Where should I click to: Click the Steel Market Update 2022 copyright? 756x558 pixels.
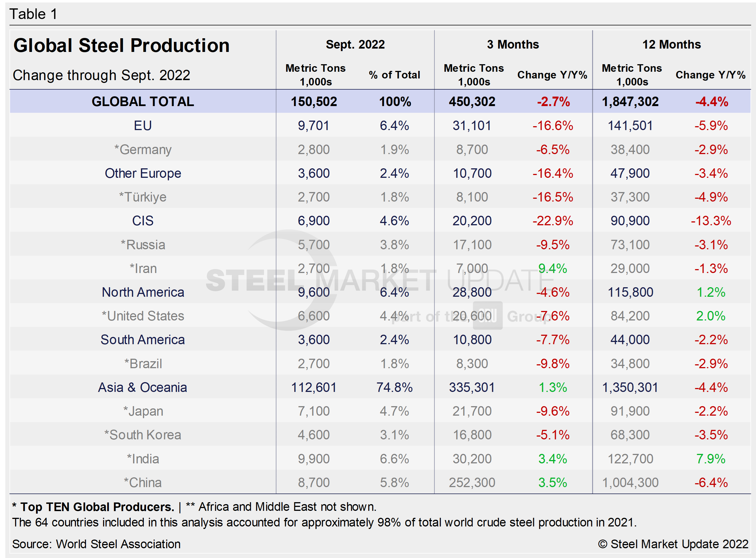(674, 544)
